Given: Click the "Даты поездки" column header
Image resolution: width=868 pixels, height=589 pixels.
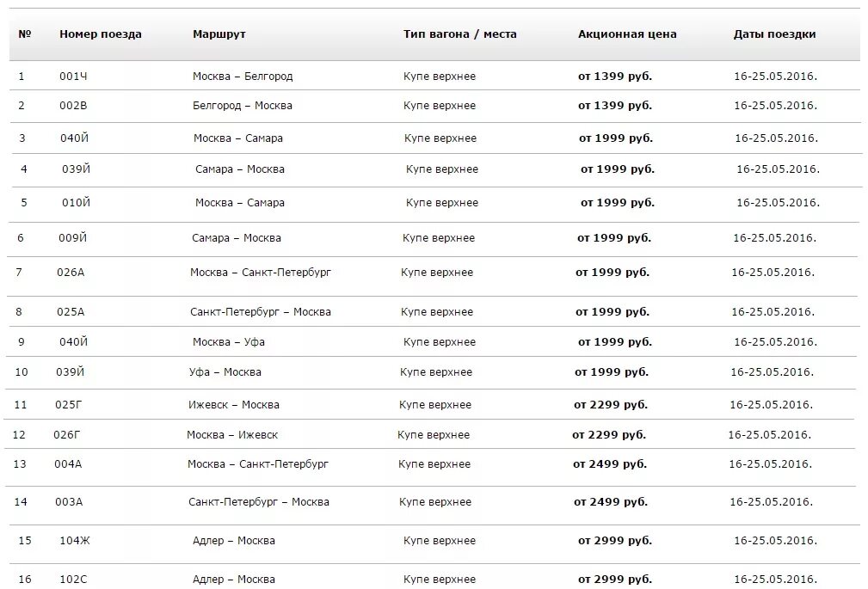Looking at the screenshot, I should tap(774, 34).
